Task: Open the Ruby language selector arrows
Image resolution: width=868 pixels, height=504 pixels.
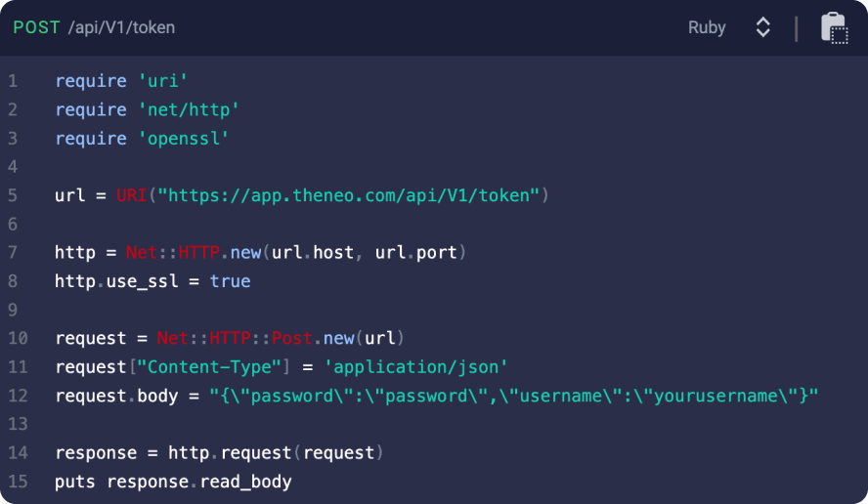Action: point(762,27)
